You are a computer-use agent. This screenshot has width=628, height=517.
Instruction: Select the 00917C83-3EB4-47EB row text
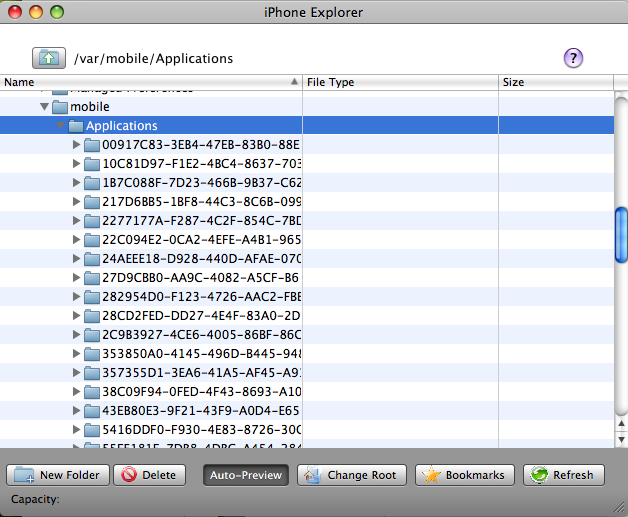coord(201,145)
